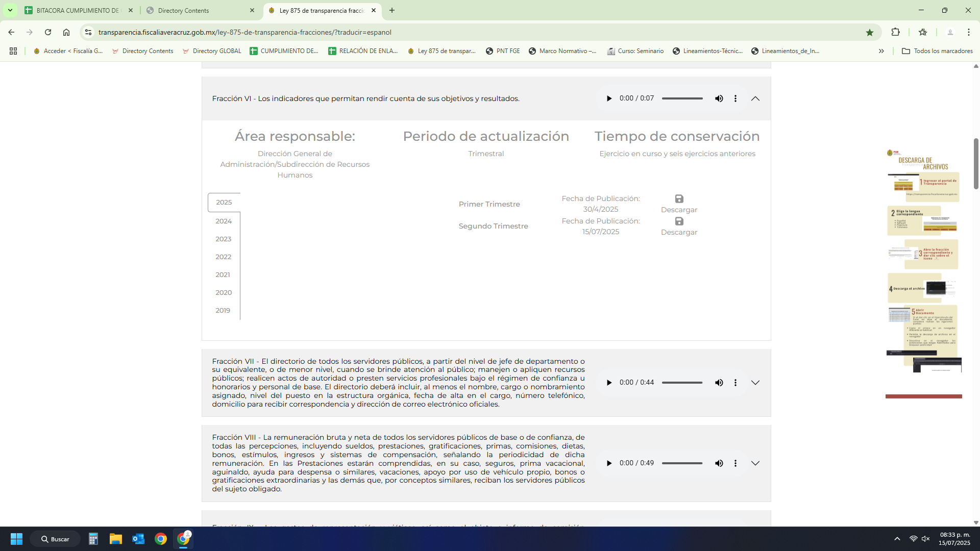Open the PNT FGE bookmark
The width and height of the screenshot is (980, 551).
503,51
